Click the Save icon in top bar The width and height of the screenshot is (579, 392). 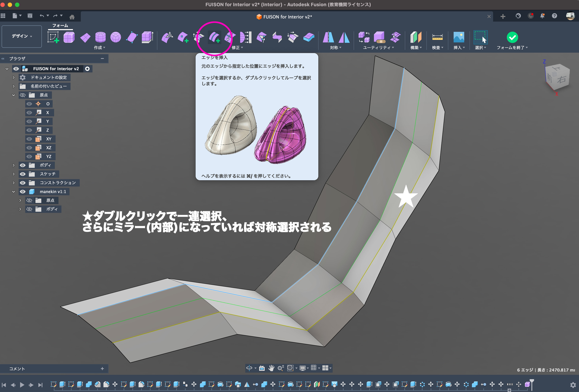click(30, 16)
